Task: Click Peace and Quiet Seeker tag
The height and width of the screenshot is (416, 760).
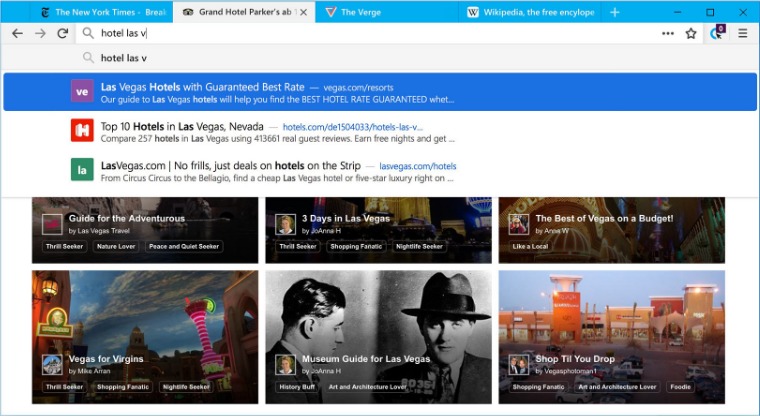Action: [184, 246]
